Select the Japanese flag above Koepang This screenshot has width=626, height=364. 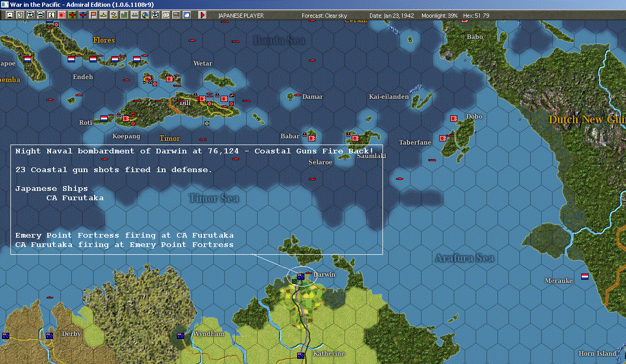point(126,119)
